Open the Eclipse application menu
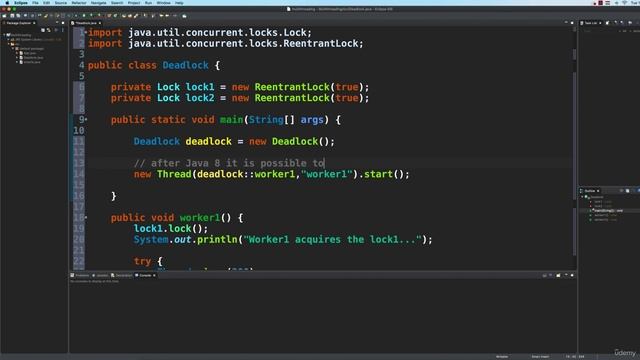This screenshot has width=640, height=360. click(x=21, y=3)
